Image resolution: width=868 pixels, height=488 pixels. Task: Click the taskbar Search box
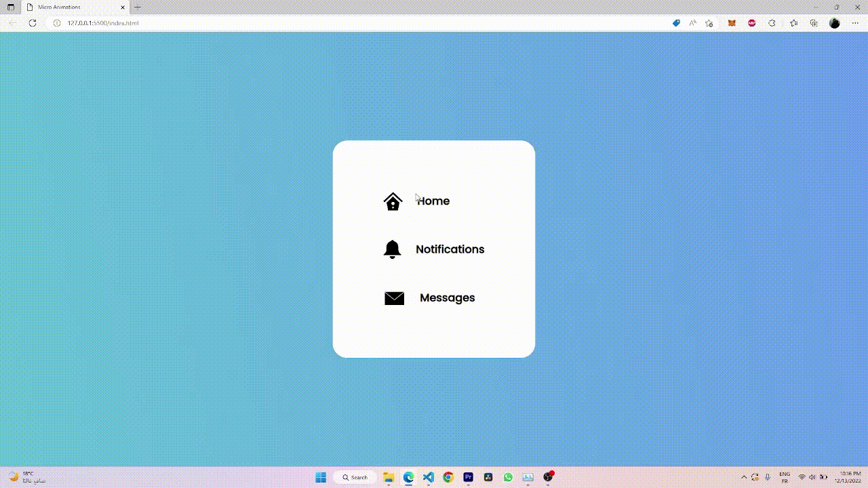pyautogui.click(x=355, y=477)
